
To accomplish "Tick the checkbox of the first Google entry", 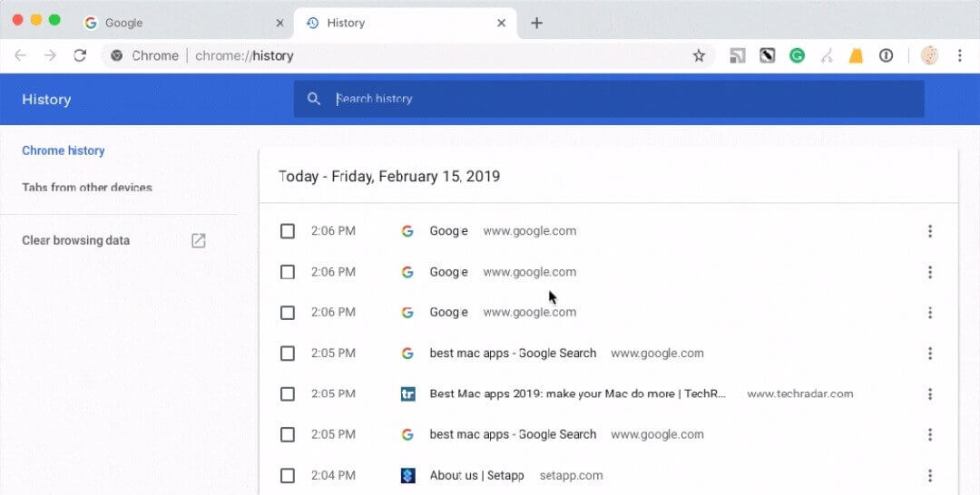I will (x=288, y=231).
